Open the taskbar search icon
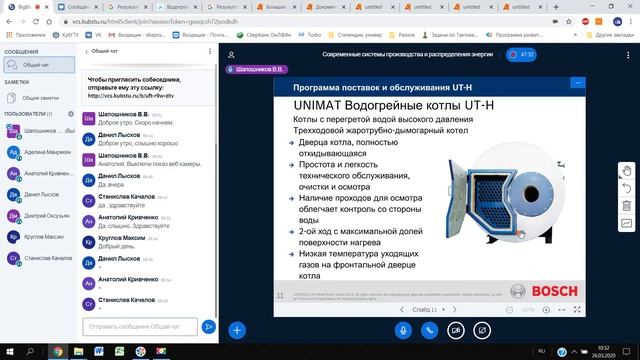The height and width of the screenshot is (360, 640). pyautogui.click(x=30, y=351)
